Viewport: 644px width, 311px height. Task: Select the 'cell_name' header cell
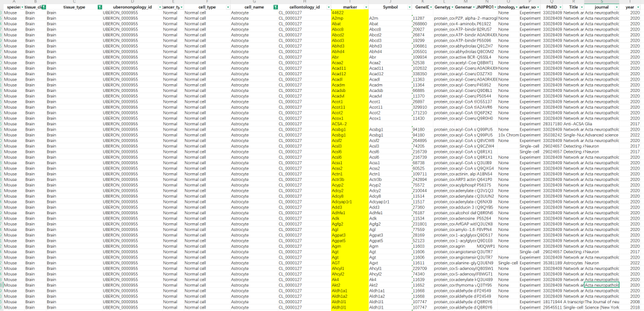(254, 8)
